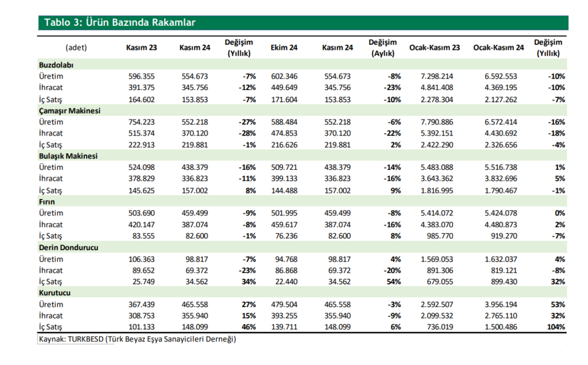This screenshot has width=588, height=365.
Task: Select the 54% monthly change in Derin Dondurucu
Action: coord(393,281)
